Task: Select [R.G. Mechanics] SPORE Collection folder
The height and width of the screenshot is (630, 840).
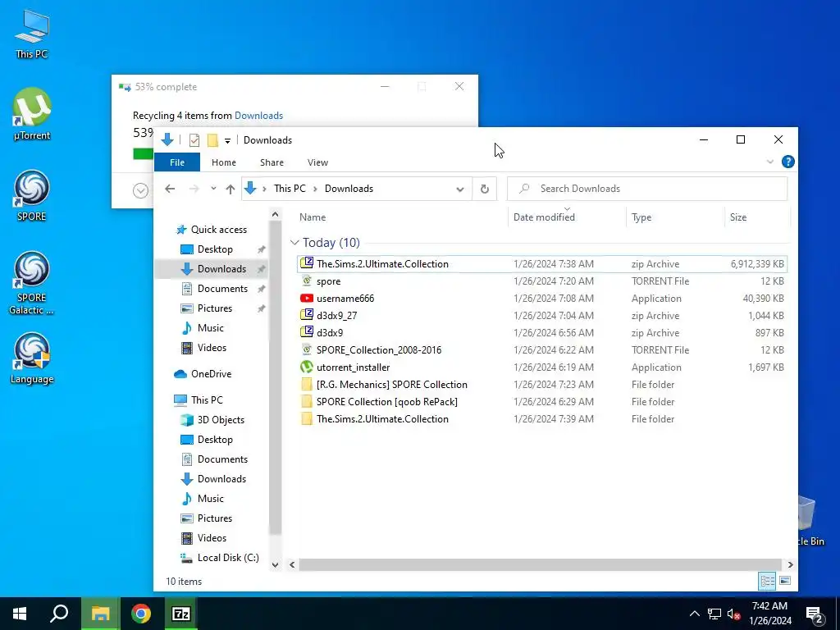Action: pyautogui.click(x=542, y=384)
